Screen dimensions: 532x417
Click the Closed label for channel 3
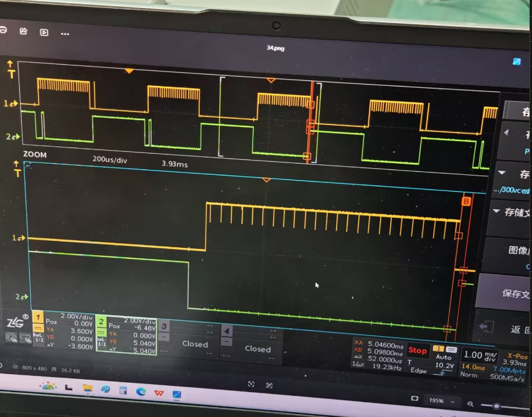(x=195, y=344)
